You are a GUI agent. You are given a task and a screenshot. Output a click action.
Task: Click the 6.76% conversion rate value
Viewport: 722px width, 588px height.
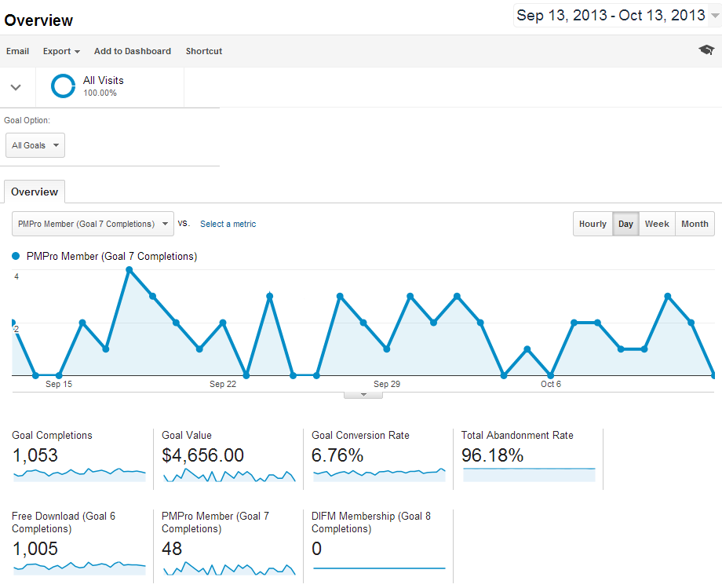pyautogui.click(x=337, y=455)
